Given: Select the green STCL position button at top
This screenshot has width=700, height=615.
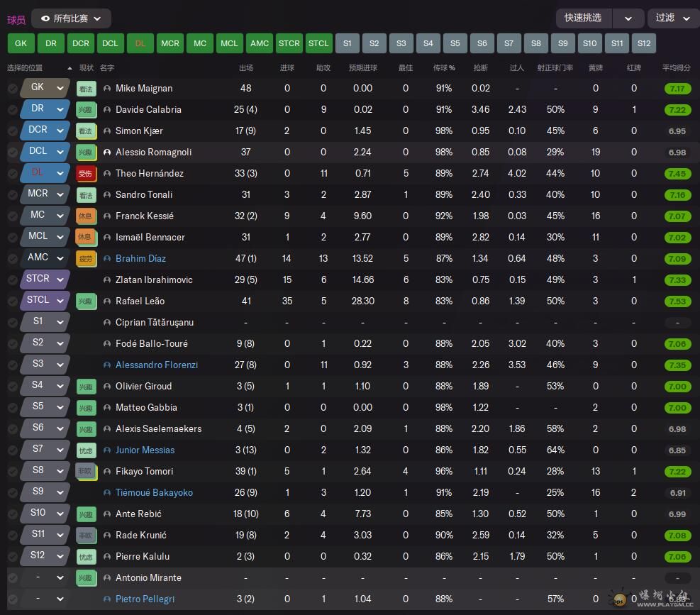Looking at the screenshot, I should tap(318, 43).
